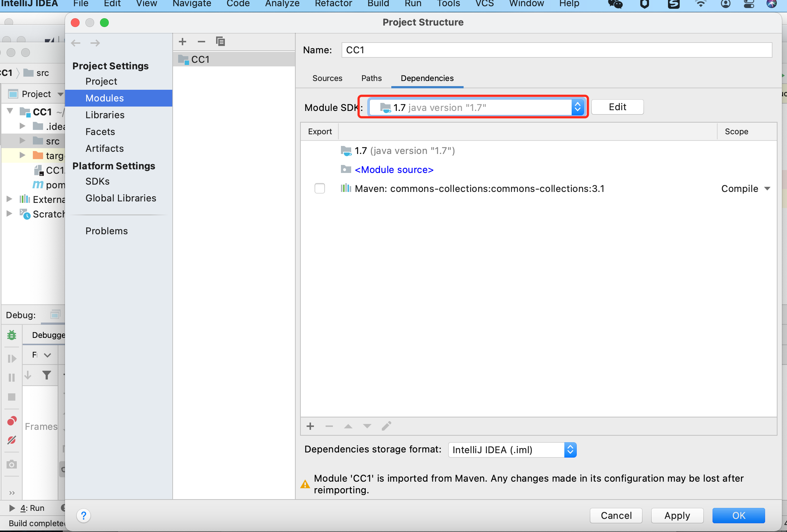
Task: Filter frames funnel icon
Action: (x=47, y=375)
